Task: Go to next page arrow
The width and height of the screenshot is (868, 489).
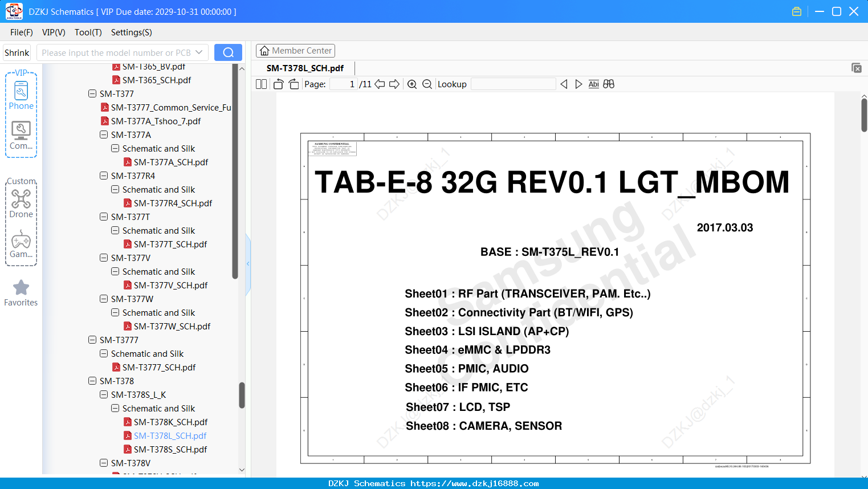Action: click(x=394, y=84)
